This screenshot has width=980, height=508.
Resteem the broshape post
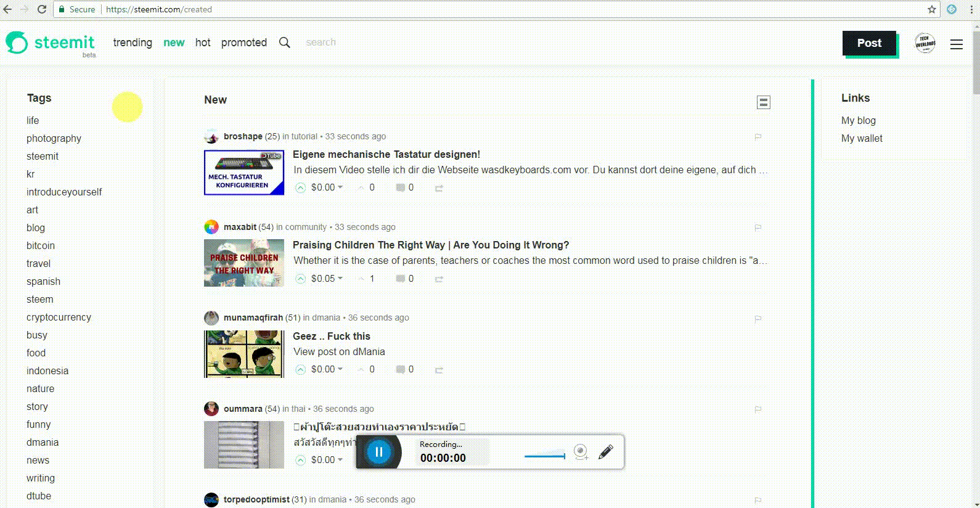(439, 188)
